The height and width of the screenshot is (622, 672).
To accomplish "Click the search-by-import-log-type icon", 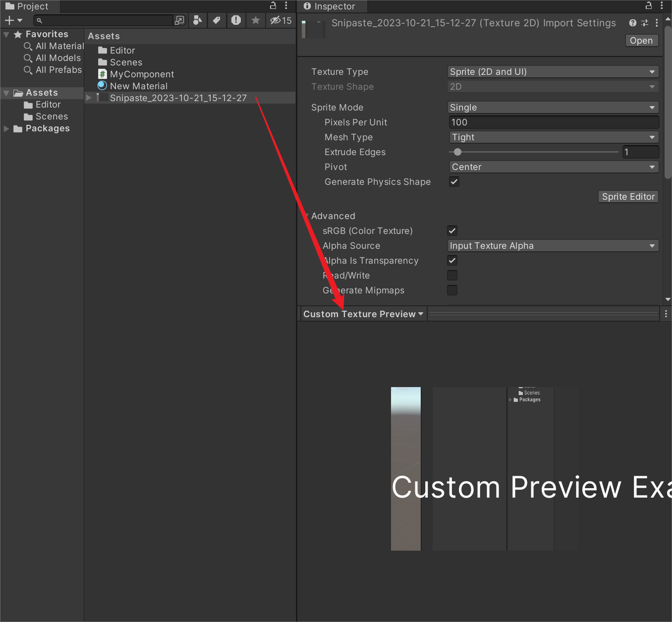I will 236,20.
